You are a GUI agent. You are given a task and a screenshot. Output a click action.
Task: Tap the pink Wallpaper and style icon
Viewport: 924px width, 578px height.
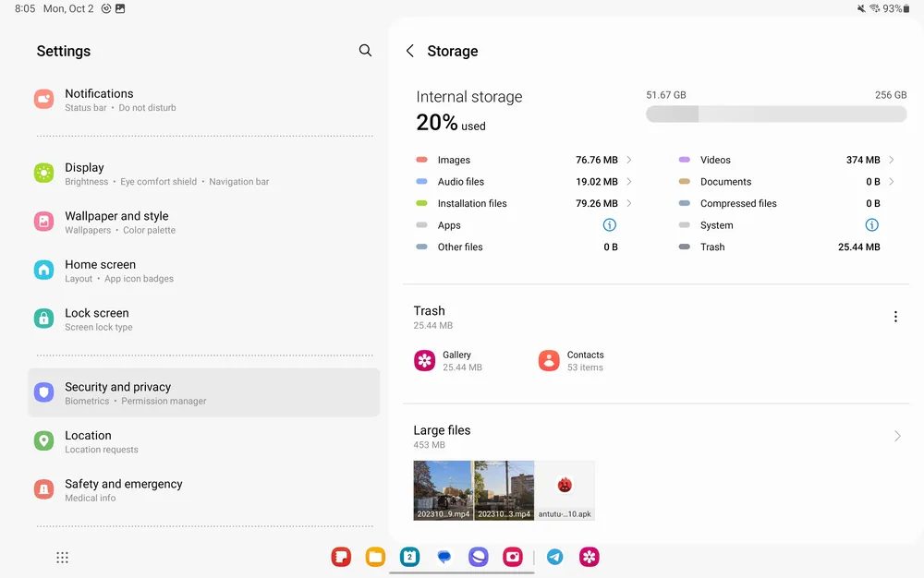[44, 222]
